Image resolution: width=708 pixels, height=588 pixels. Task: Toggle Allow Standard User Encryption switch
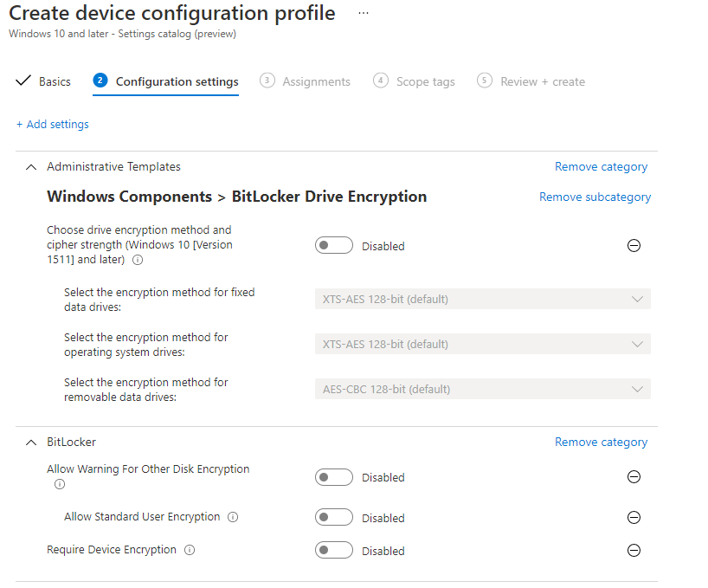tap(334, 518)
